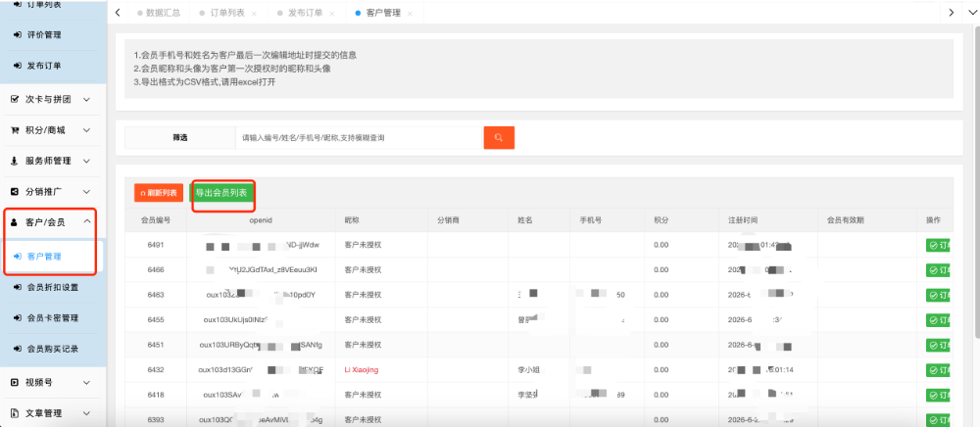Click the 积分/商城 cart icon

pos(15,130)
